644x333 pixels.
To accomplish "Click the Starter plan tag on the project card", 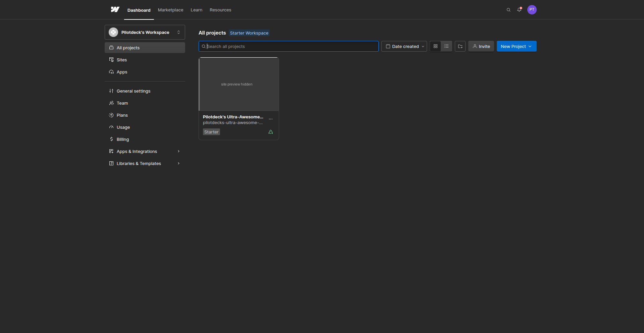I will pyautogui.click(x=211, y=132).
